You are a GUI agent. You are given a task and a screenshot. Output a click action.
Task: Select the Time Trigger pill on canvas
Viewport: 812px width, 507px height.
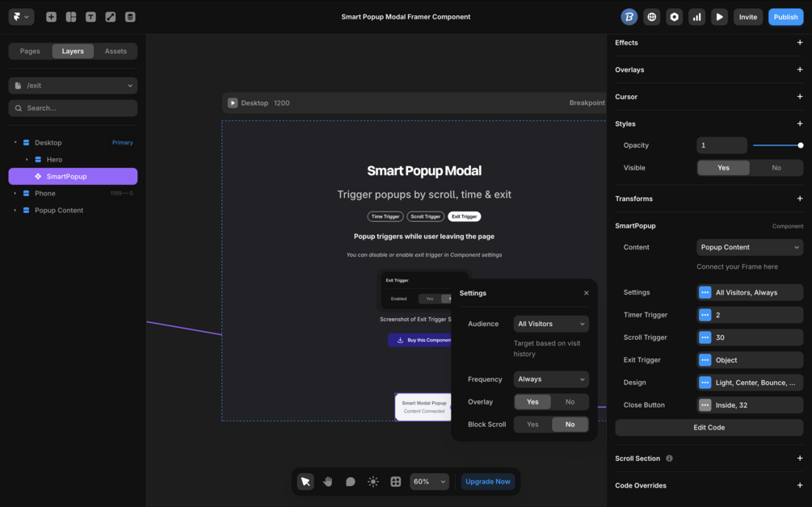(x=385, y=217)
